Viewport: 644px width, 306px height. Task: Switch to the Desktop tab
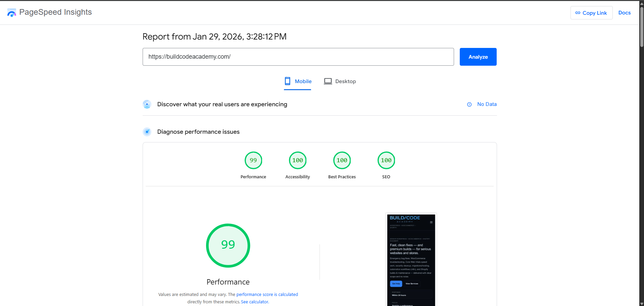[x=340, y=81]
